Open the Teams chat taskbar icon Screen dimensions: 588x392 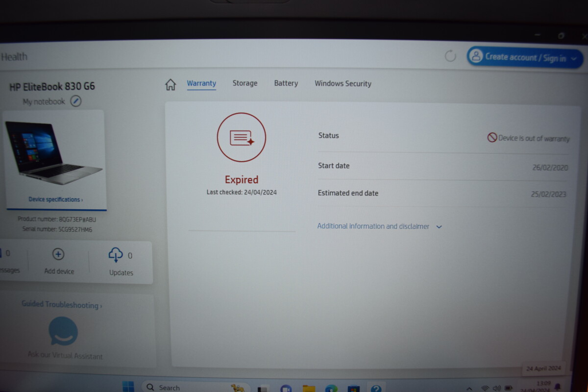point(286,389)
